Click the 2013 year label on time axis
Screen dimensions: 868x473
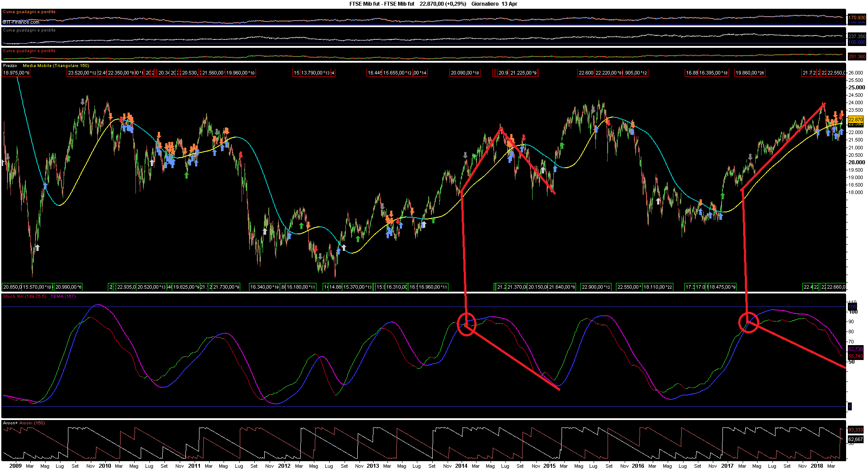pyautogui.click(x=373, y=466)
